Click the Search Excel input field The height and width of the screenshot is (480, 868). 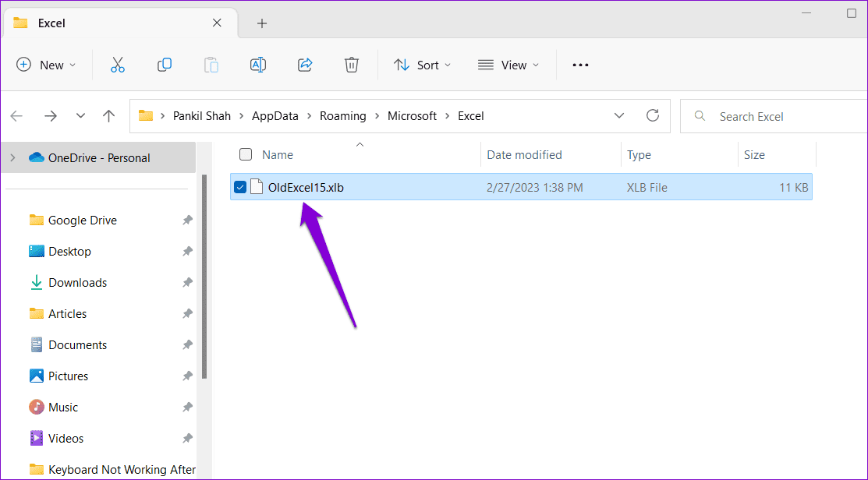775,116
